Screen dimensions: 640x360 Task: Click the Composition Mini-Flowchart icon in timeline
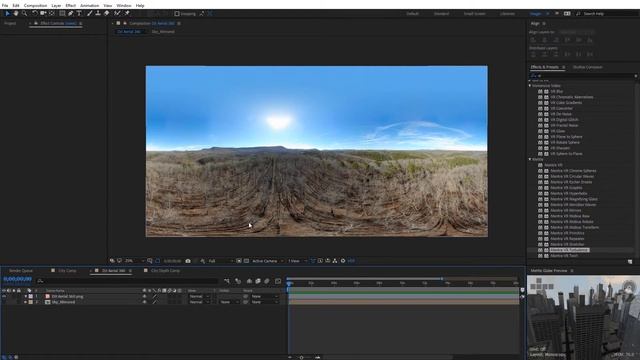pos(227,281)
